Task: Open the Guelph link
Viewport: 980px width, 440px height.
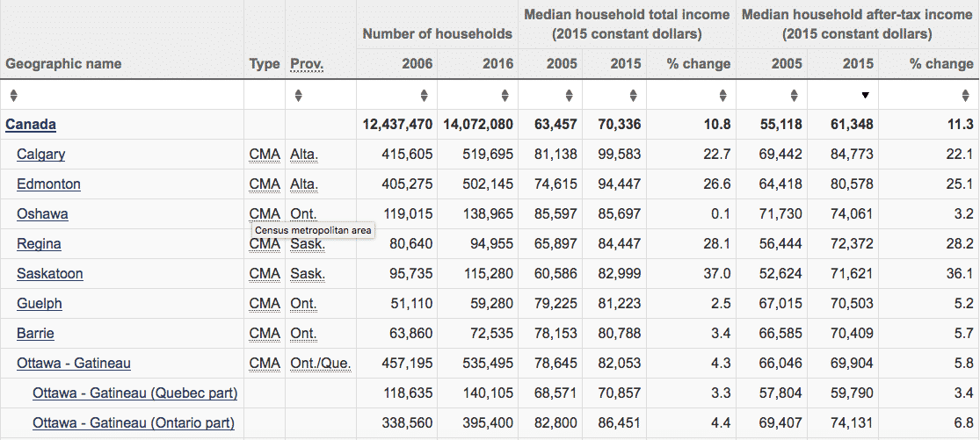Action: (40, 303)
